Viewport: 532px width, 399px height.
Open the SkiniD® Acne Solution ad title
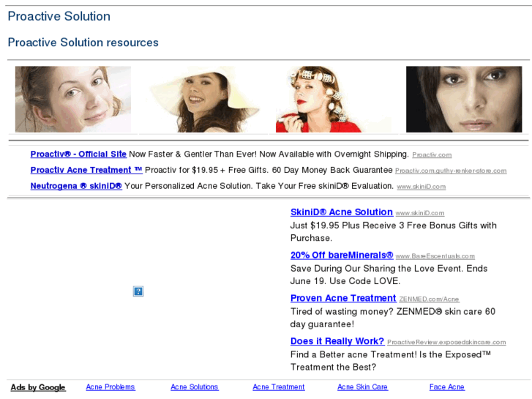coord(342,212)
